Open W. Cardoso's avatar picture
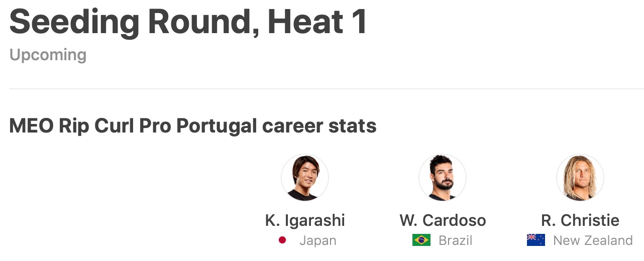Screen dimensions: 644x261 click(x=443, y=178)
